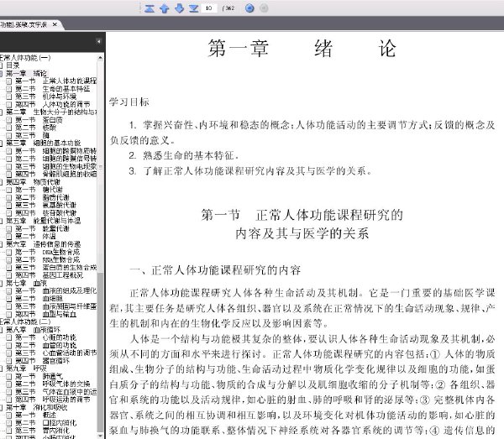
Task: Click the page number field showing 10
Action: (x=209, y=8)
